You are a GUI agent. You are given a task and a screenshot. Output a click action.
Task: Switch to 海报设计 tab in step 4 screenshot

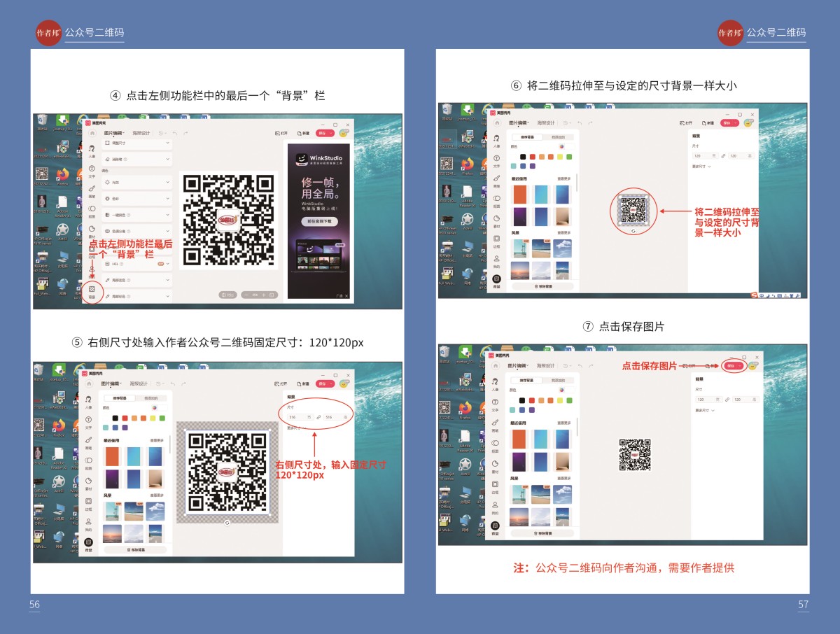(x=142, y=132)
